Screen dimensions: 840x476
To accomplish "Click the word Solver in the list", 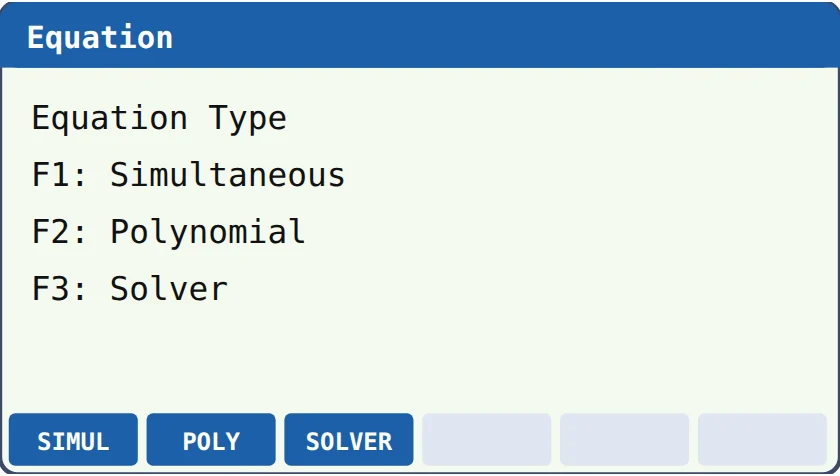I will tap(169, 289).
